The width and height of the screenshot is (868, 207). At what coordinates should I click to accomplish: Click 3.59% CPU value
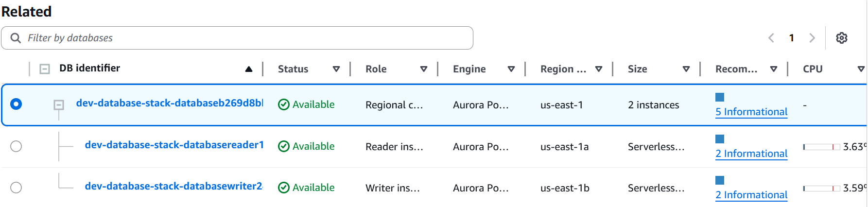pyautogui.click(x=855, y=188)
